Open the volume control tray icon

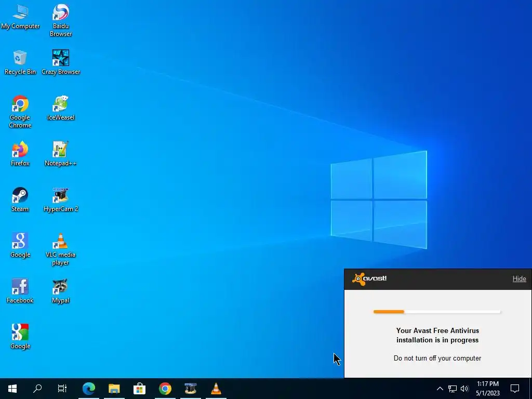pyautogui.click(x=464, y=389)
